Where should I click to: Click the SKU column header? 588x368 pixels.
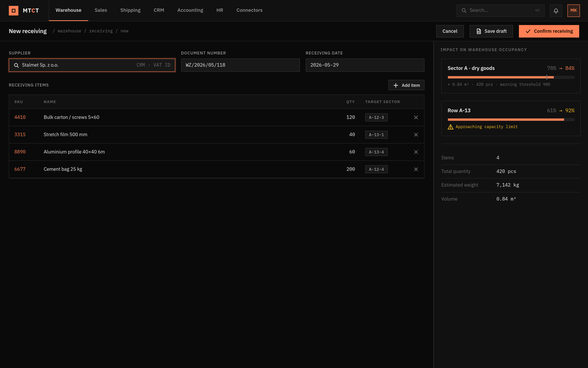tap(18, 102)
